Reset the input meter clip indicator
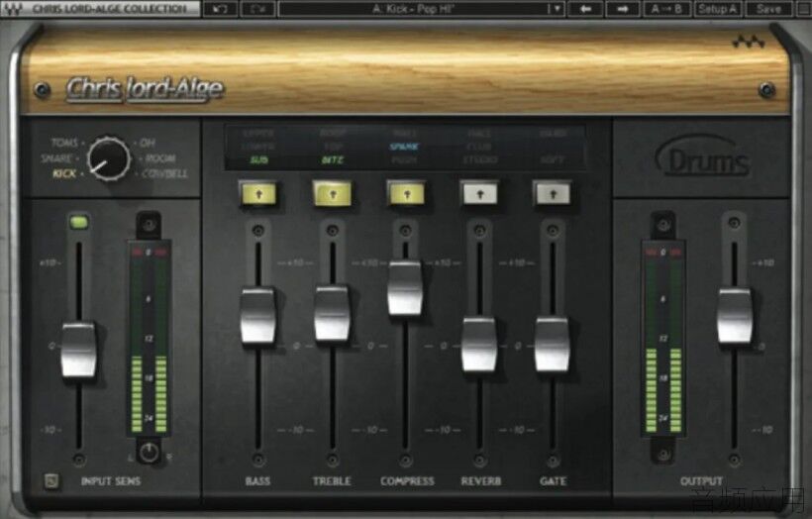This screenshot has height=519, width=812. pos(149,253)
